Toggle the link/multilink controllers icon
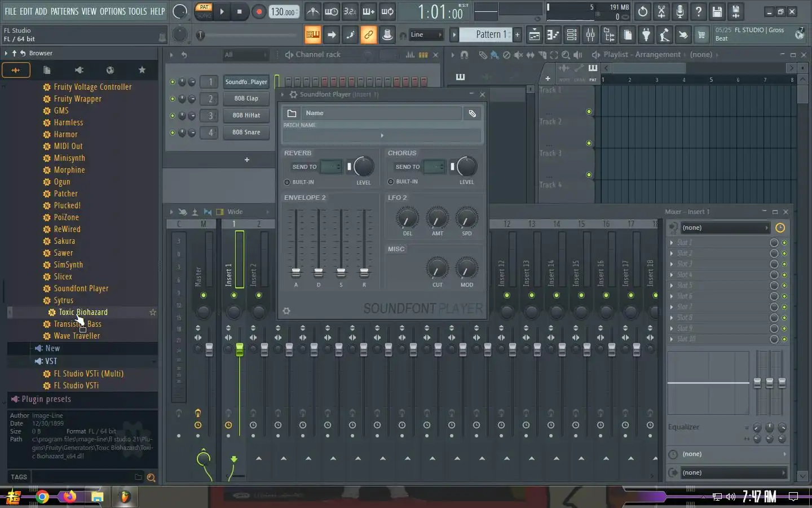The width and height of the screenshot is (812, 508). click(x=369, y=35)
